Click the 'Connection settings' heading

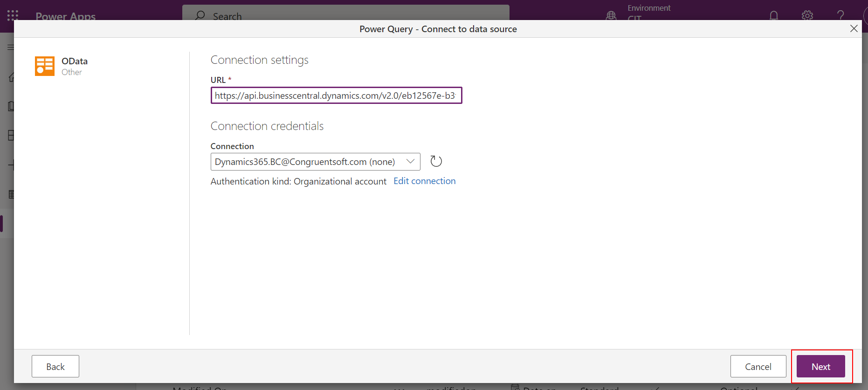[x=259, y=60]
